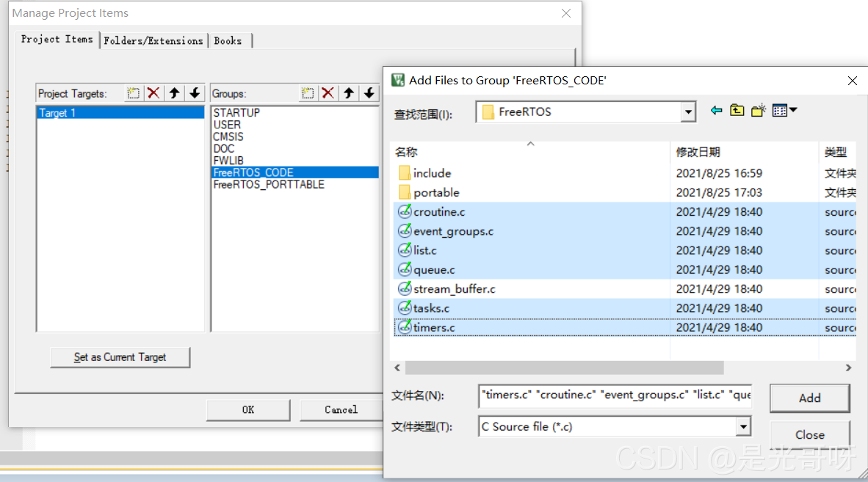Create new folder in file dialog
The height and width of the screenshot is (482, 868).
[759, 111]
